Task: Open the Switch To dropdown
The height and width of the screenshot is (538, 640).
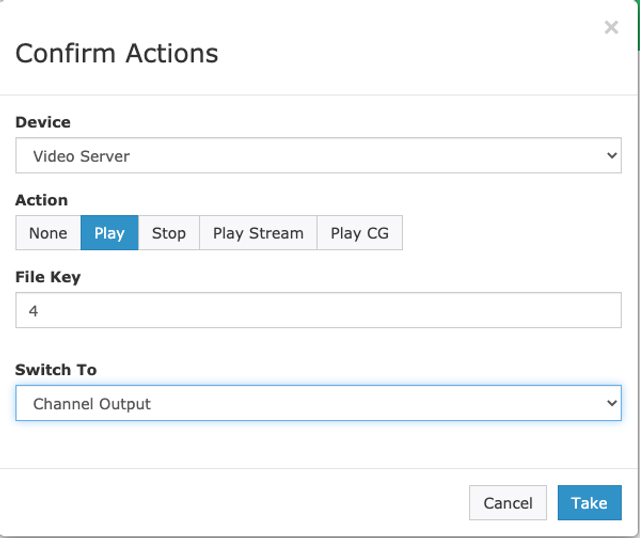Action: [x=318, y=404]
